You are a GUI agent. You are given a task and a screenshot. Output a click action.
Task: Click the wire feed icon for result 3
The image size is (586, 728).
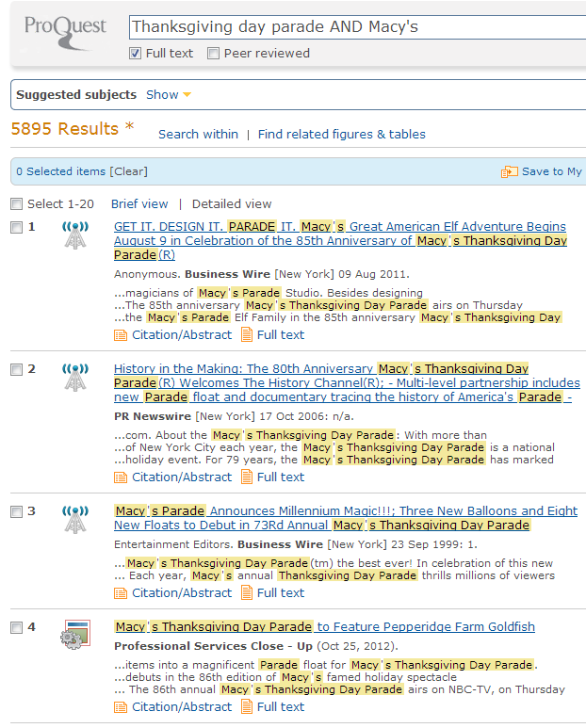[75, 519]
